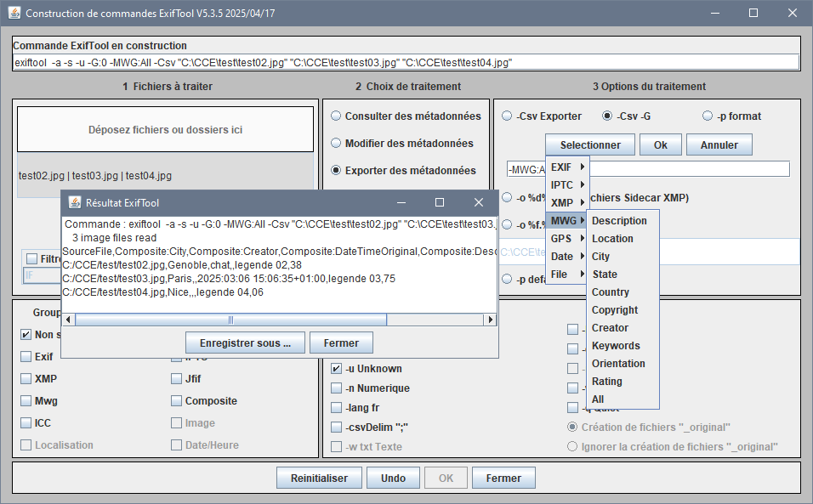Screen dimensions: 813x504
Task: Select All in the MWG submenu
Action: tap(623, 399)
